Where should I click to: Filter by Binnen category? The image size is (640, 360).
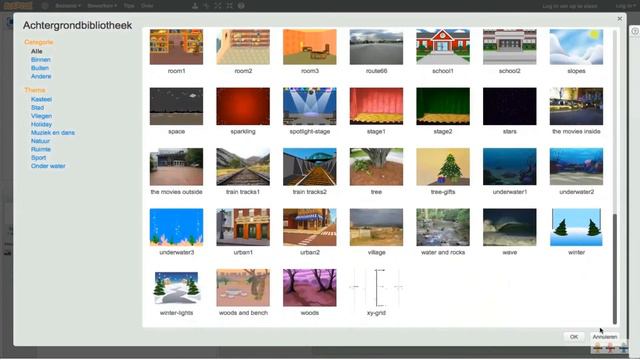(x=41, y=60)
